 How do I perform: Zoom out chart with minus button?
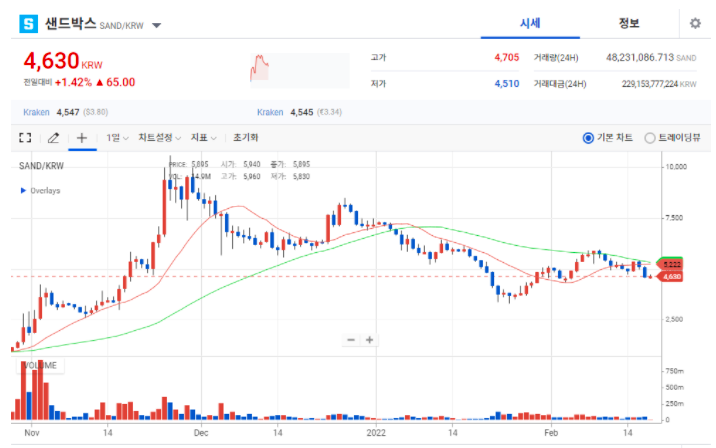point(351,340)
